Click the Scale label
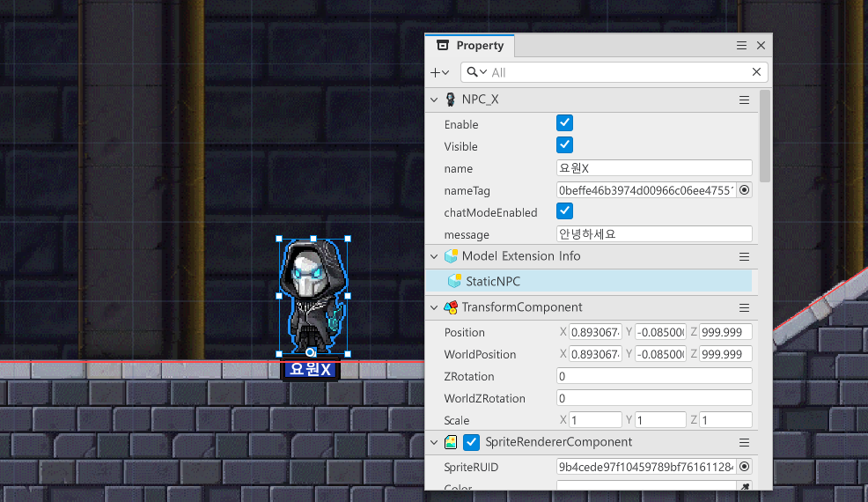The image size is (868, 502). coord(457,421)
